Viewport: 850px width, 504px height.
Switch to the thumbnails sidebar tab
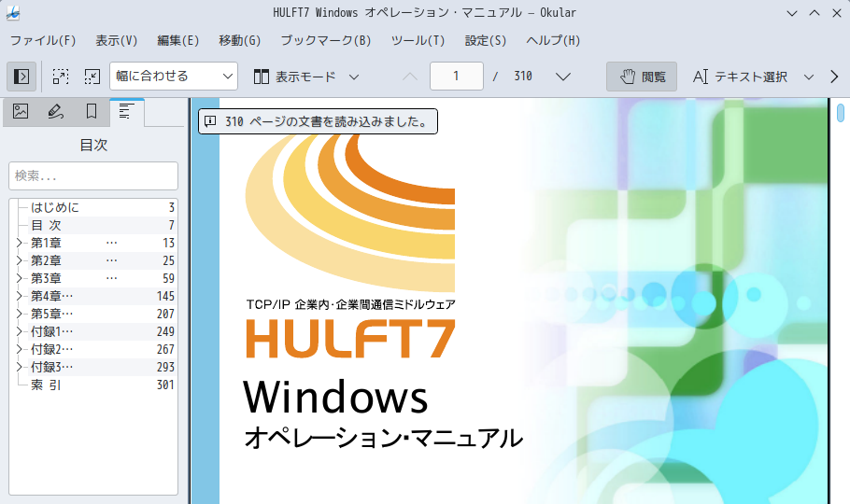point(21,112)
